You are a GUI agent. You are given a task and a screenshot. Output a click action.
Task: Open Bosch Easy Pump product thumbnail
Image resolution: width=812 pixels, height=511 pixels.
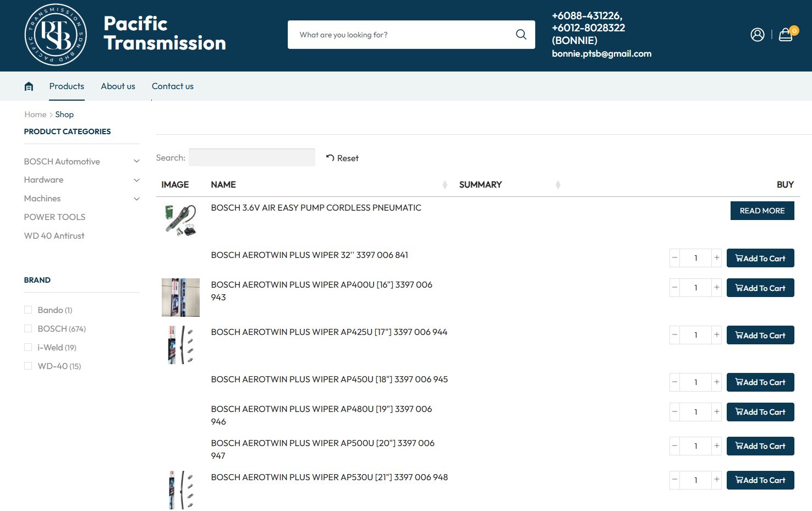180,220
